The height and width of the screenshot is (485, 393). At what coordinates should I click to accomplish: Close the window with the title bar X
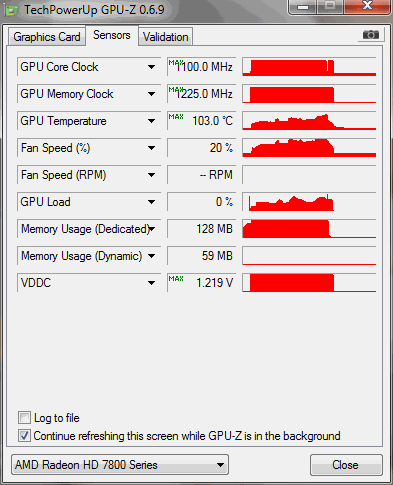pos(367,6)
